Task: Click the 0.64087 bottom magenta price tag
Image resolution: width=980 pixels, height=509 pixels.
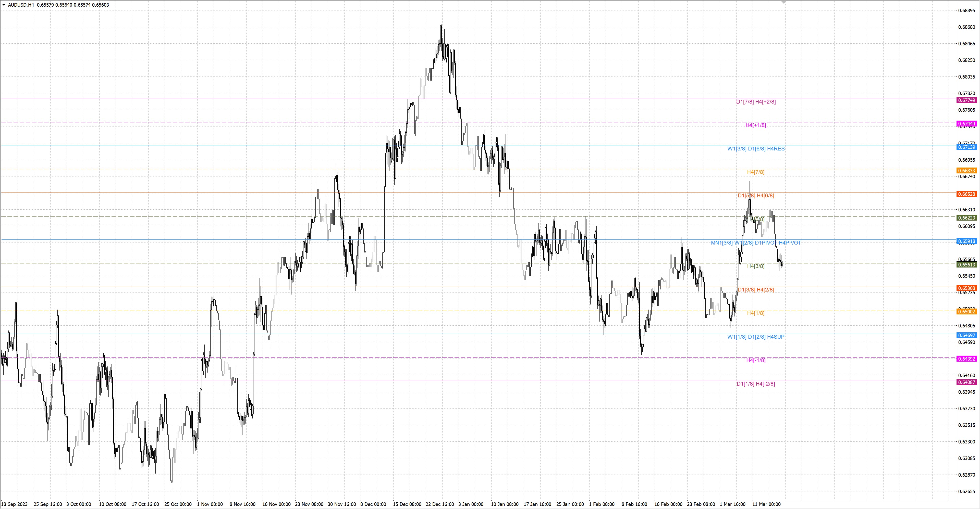Action: pos(966,383)
